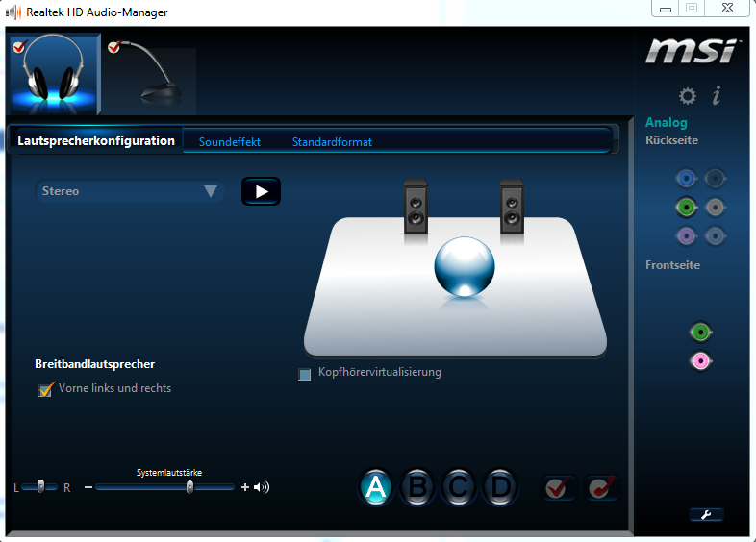This screenshot has height=542, width=756.
Task: Click the first set-default-device checkmark button
Action: pos(558,487)
